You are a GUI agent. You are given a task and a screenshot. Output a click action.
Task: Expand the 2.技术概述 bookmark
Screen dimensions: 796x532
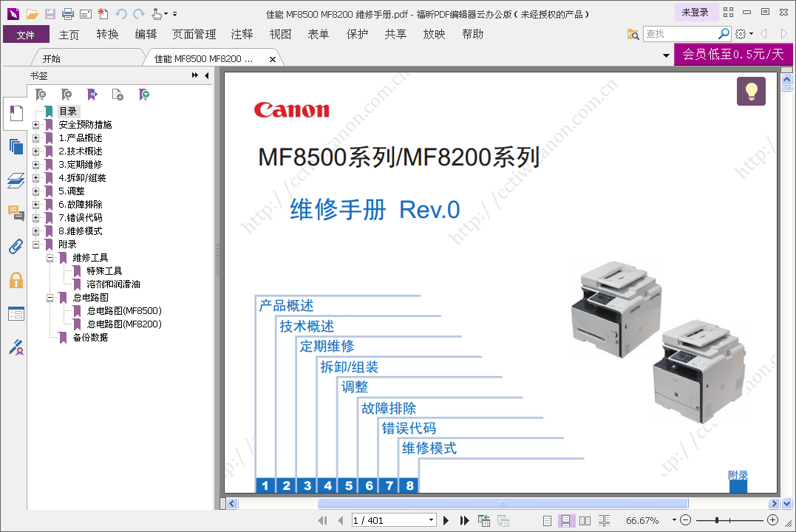click(36, 151)
